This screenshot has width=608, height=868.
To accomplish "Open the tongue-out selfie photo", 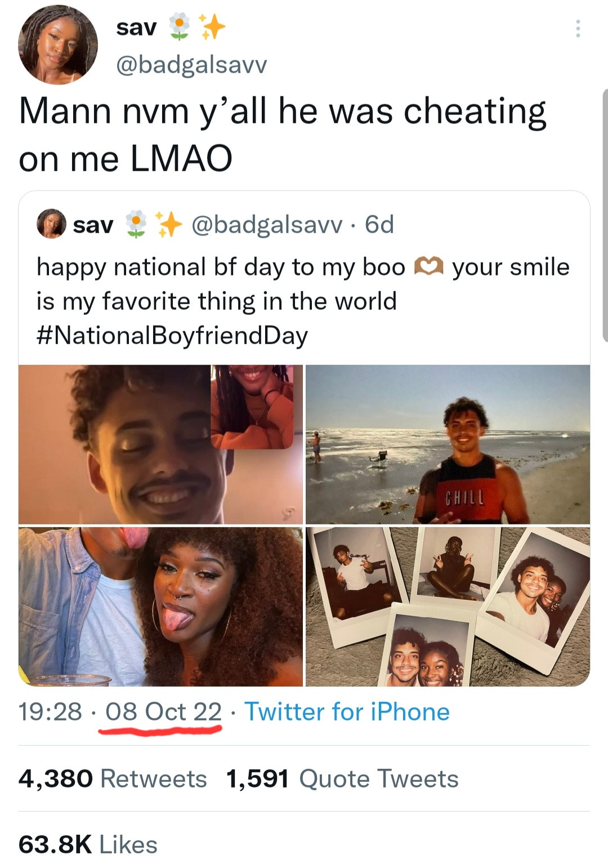I will tap(160, 607).
